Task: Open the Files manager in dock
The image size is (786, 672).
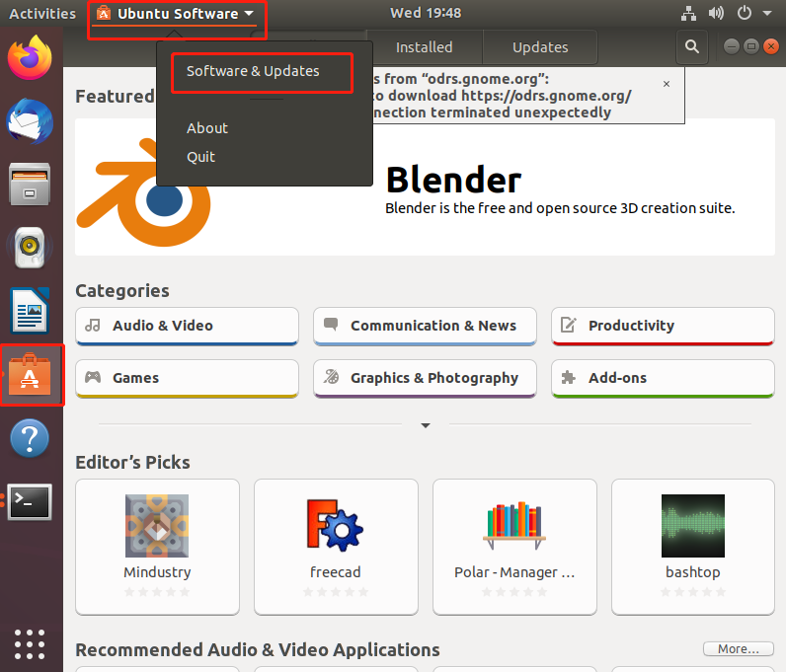Action: [x=30, y=185]
